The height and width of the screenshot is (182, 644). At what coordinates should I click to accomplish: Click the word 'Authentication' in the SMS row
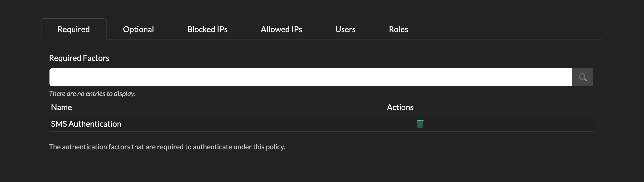(95, 124)
